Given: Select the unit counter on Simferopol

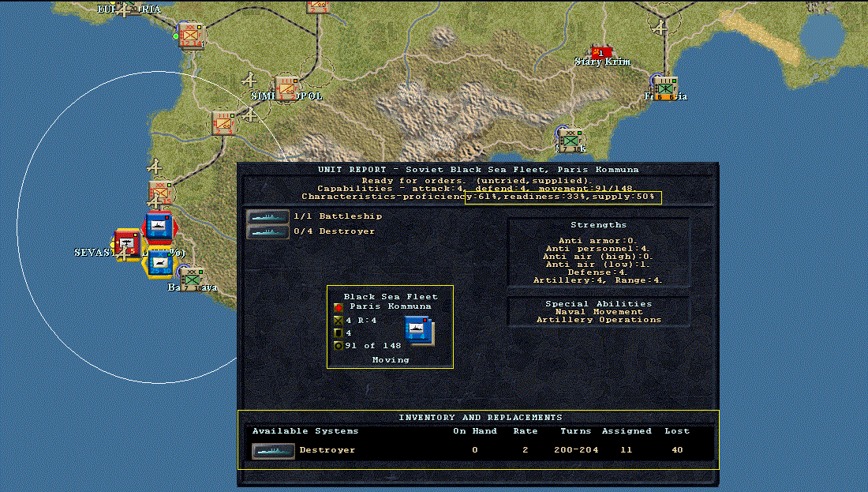Looking at the screenshot, I should pos(287,89).
